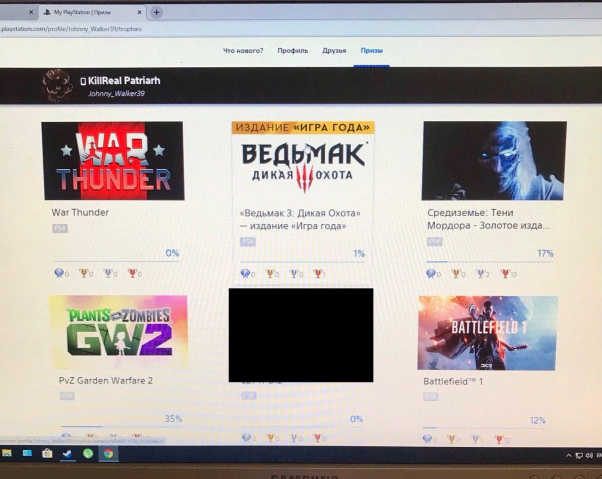Click the KillReal Patriarh profile avatar
This screenshot has width=602, height=479.
(x=57, y=85)
